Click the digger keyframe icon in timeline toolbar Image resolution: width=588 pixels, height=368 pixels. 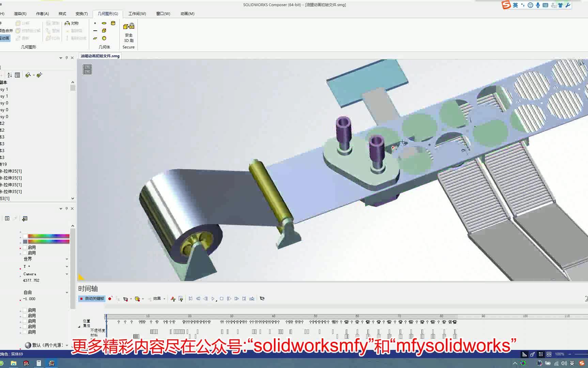[x=137, y=299]
